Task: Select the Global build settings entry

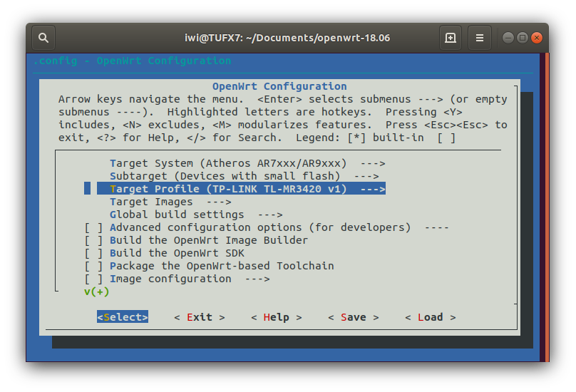Action: pos(196,215)
